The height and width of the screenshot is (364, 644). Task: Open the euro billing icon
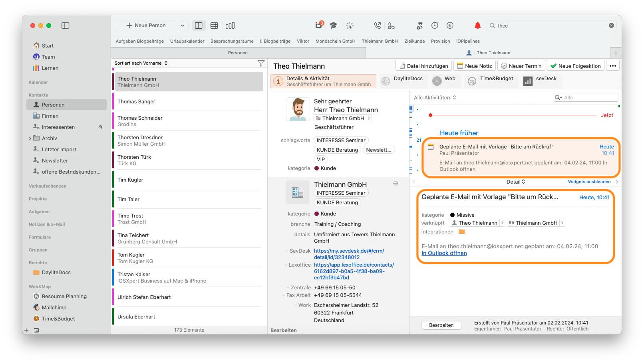click(x=450, y=26)
